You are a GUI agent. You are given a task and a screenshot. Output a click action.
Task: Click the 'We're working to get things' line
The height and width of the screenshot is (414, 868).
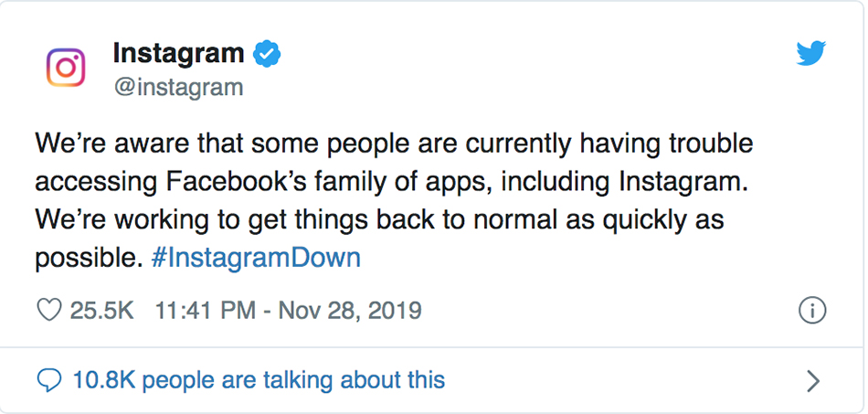click(379, 220)
